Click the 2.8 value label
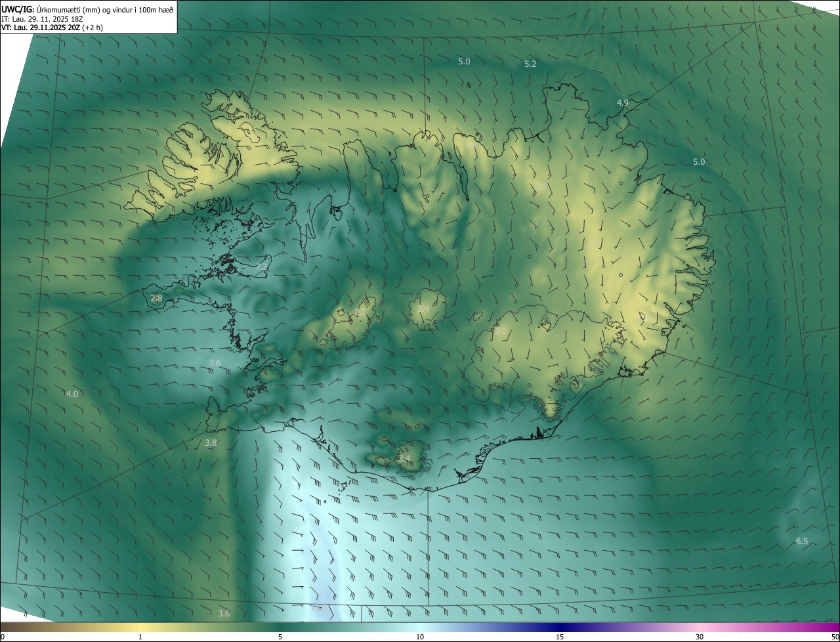The width and height of the screenshot is (840, 642). click(x=156, y=299)
